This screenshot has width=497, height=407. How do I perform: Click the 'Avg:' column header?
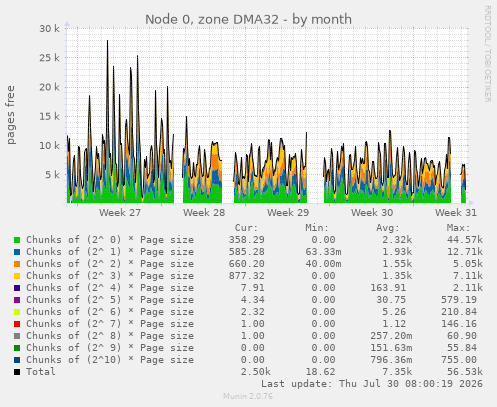(x=388, y=228)
